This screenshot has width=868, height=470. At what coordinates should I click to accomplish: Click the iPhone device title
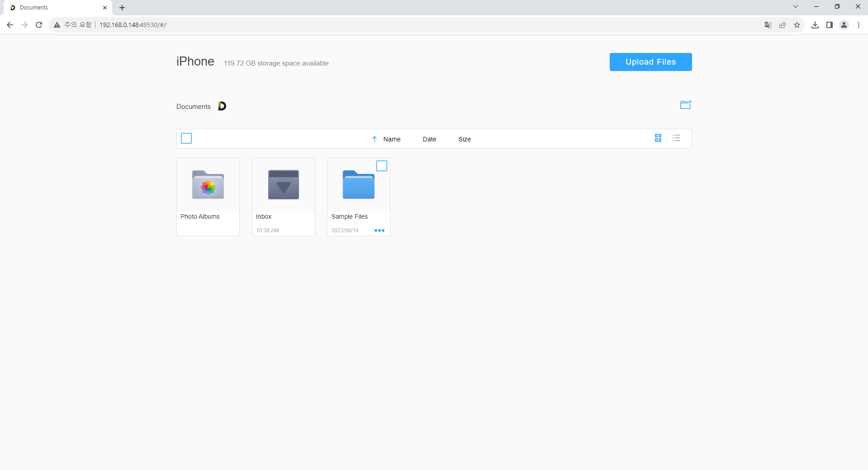click(195, 61)
